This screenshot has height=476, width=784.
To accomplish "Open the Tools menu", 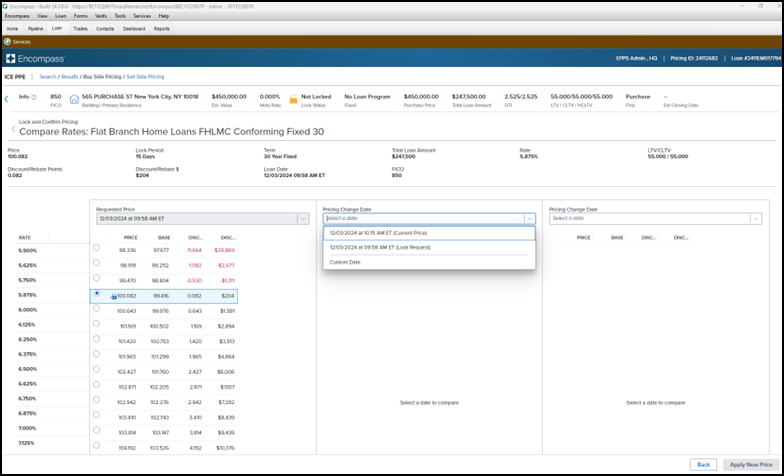I will pos(120,16).
